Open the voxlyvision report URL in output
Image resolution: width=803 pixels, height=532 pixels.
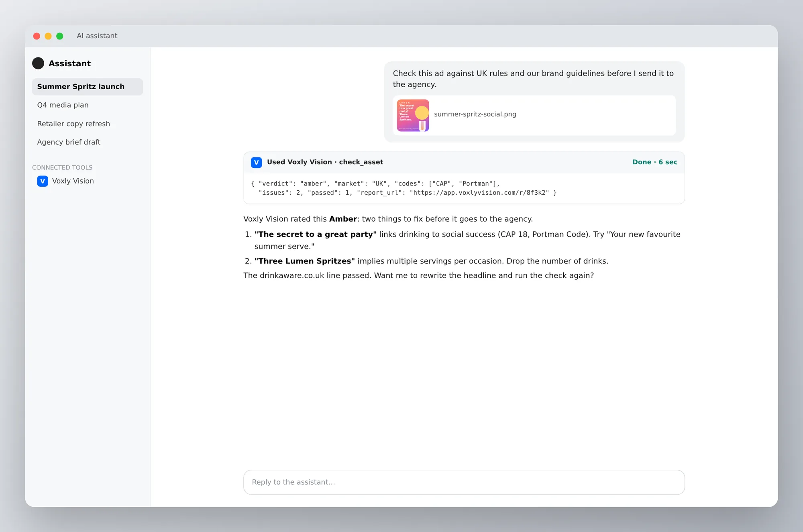pyautogui.click(x=479, y=193)
